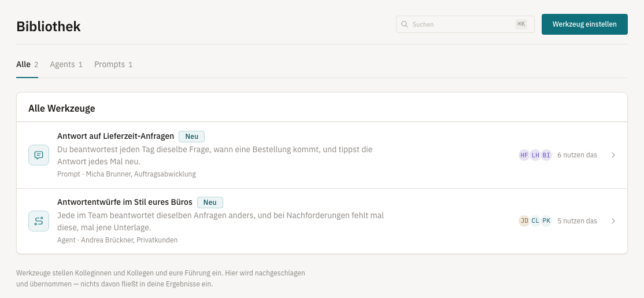Screen dimensions: 644x298
Task: Click 'Prompt · Micha Brunner, Auftragsabwicklung'
Action: (x=127, y=174)
